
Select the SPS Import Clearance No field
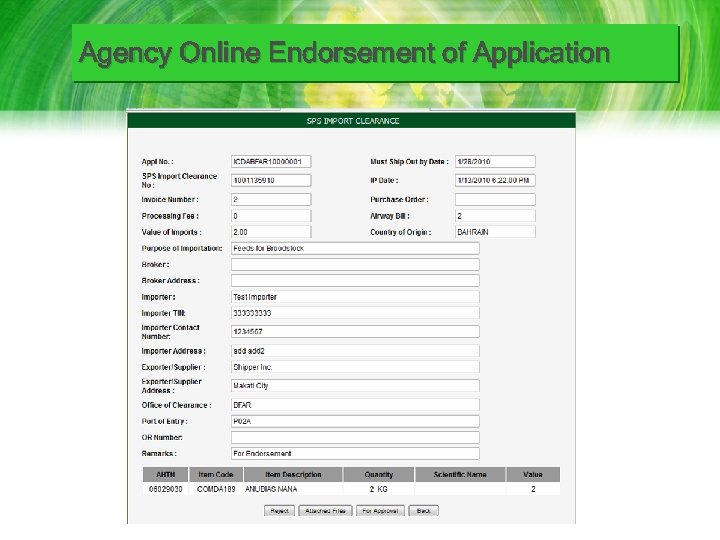271,180
